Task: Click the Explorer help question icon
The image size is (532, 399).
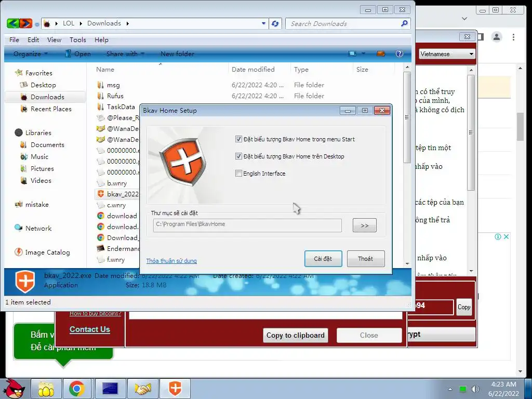Action: 400,54
